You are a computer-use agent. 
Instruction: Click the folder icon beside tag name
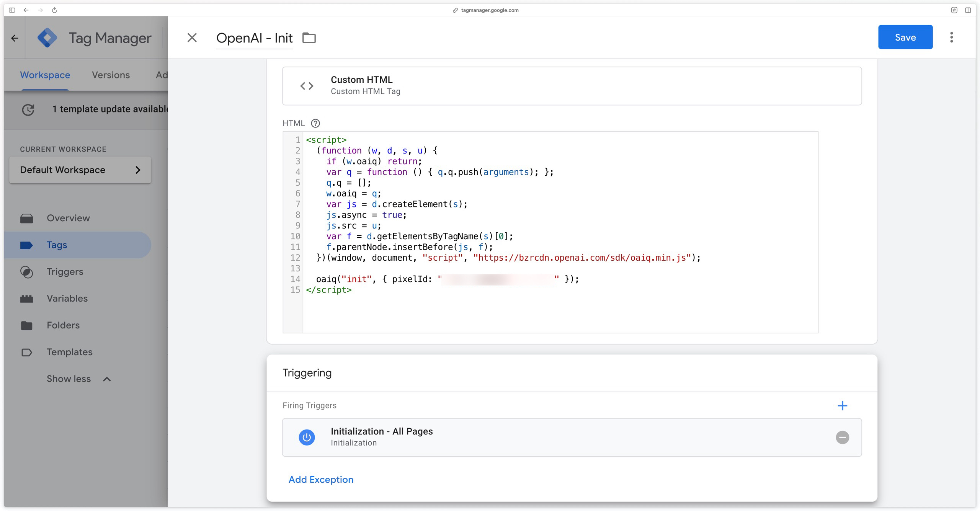[309, 38]
